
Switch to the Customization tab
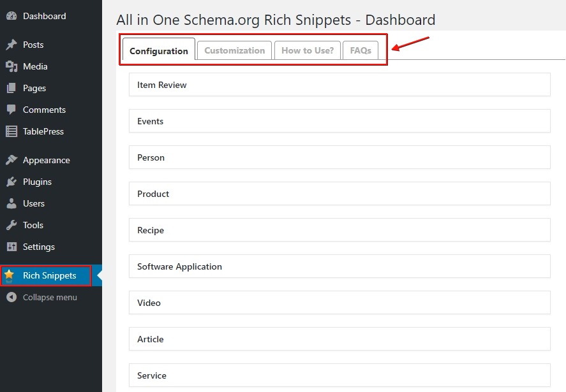click(234, 50)
